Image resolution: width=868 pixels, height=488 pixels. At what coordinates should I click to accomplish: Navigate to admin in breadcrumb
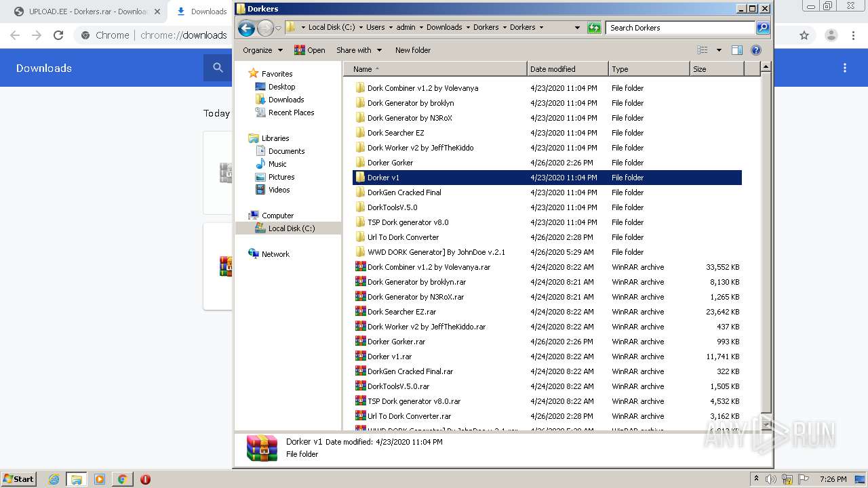coord(406,28)
